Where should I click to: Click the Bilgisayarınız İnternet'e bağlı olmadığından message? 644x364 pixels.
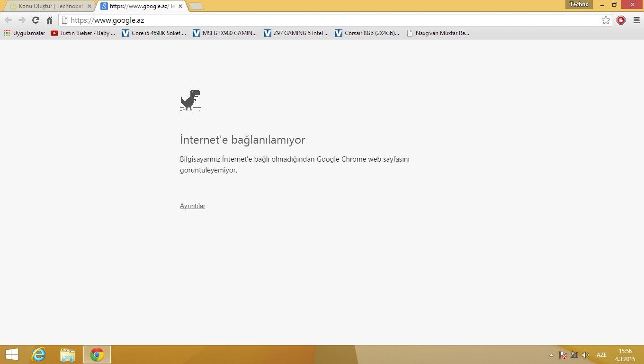[295, 164]
